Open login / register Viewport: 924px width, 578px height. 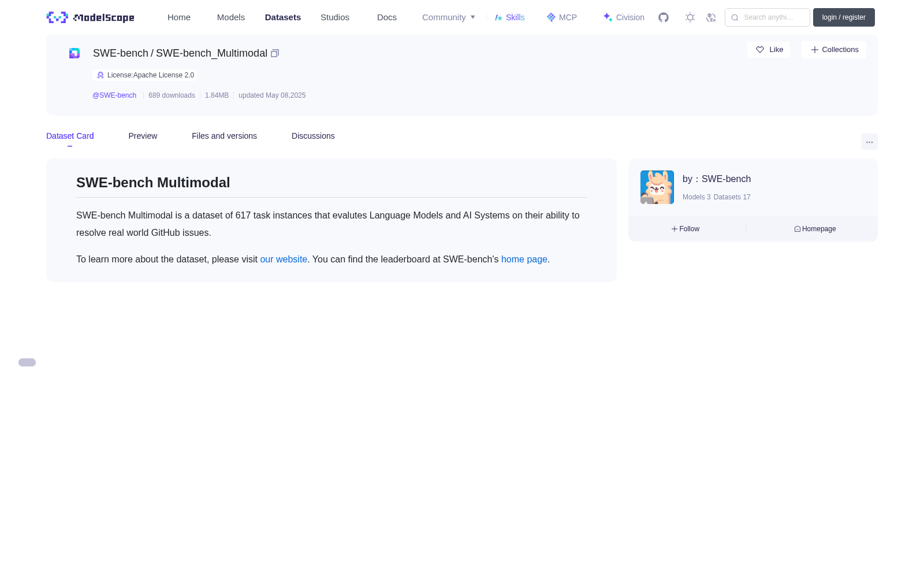[x=844, y=17]
